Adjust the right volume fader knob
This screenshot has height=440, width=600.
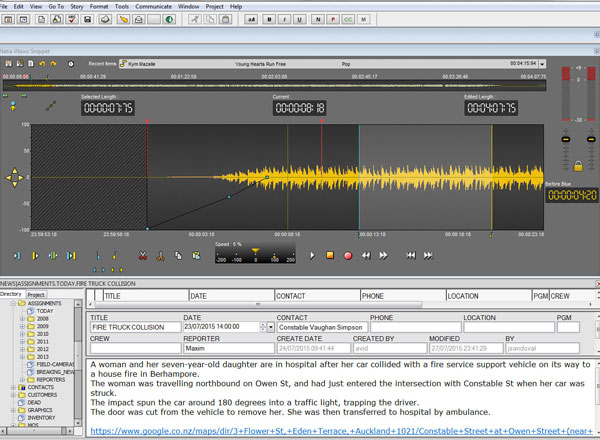click(591, 139)
